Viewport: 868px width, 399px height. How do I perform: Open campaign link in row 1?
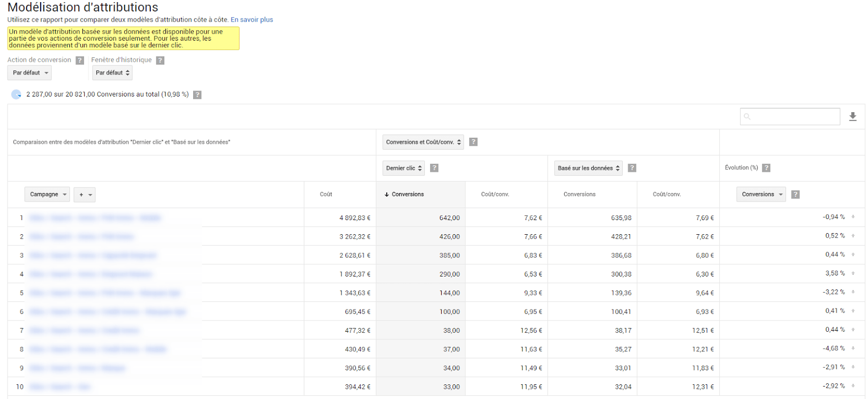pos(95,218)
